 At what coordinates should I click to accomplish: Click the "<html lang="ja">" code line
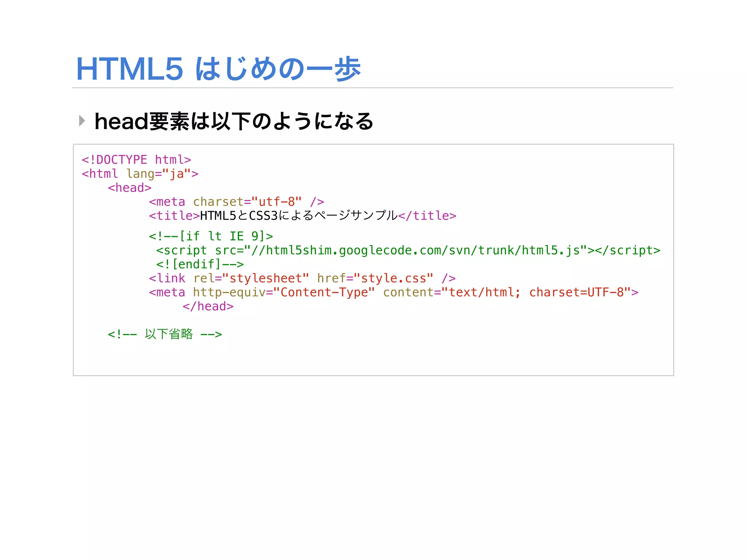tap(140, 174)
